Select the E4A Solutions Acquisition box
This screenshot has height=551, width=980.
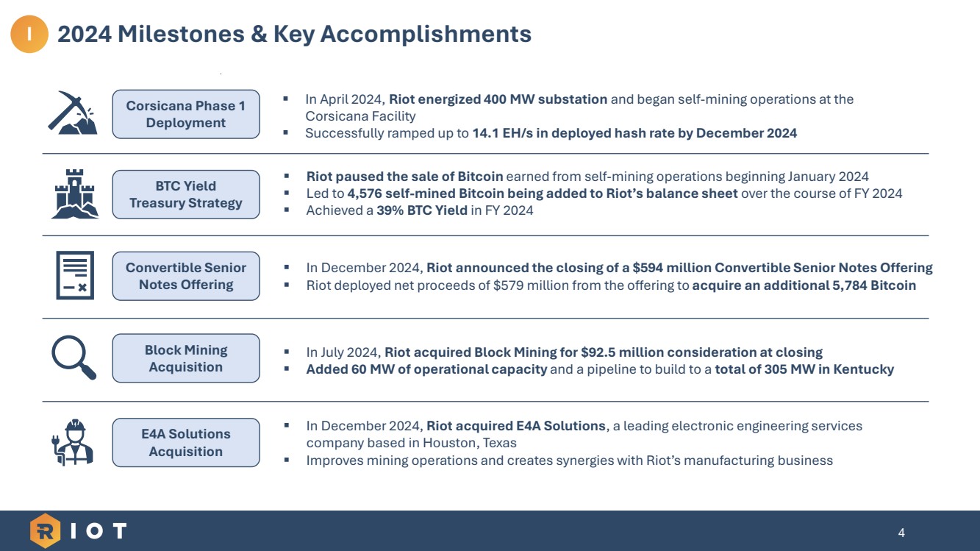click(186, 442)
